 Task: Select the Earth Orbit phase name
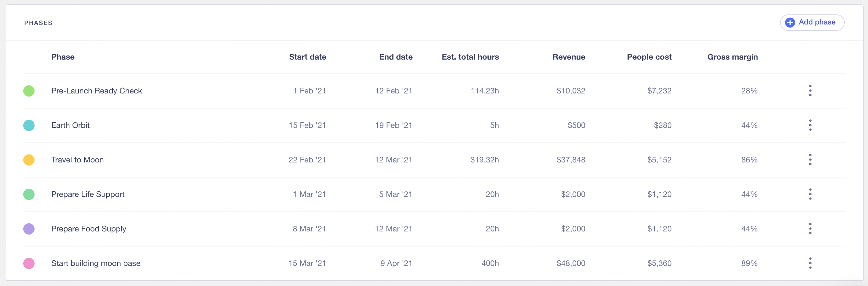(70, 125)
